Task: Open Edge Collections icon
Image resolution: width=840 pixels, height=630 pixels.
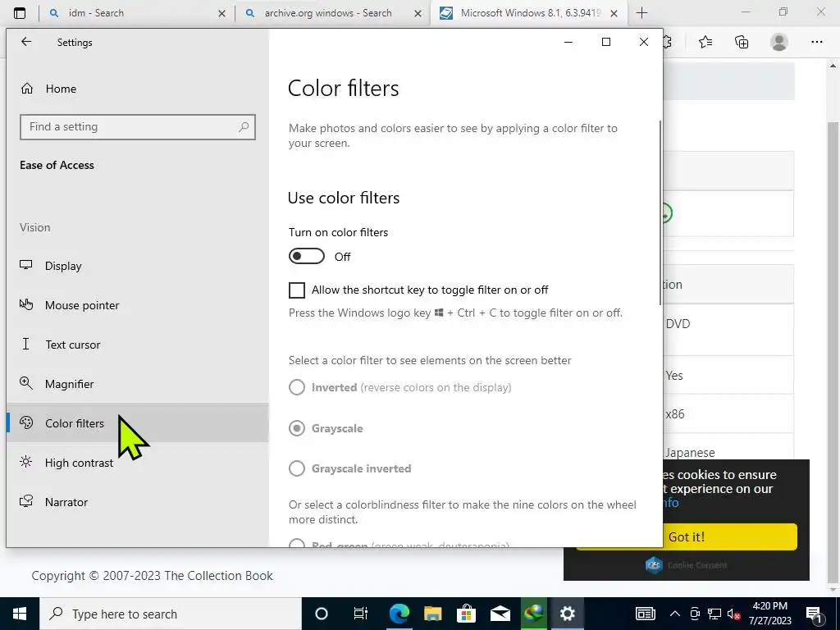Action: click(x=742, y=42)
